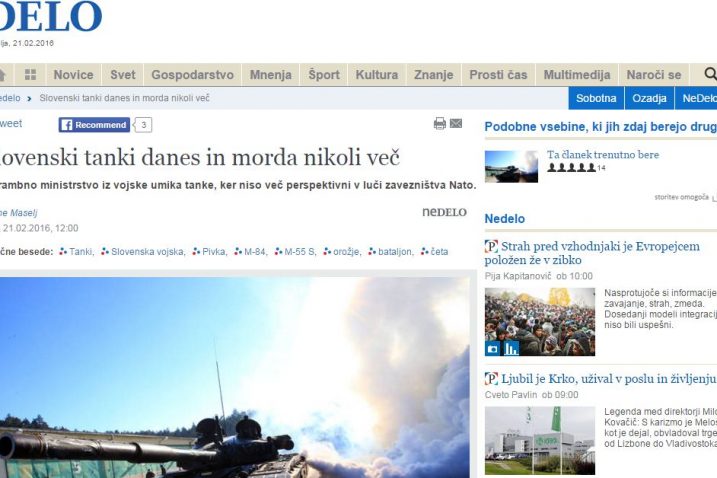This screenshot has width=717, height=478.
Task: Open the Krka building thumbnail
Action: click(x=540, y=440)
